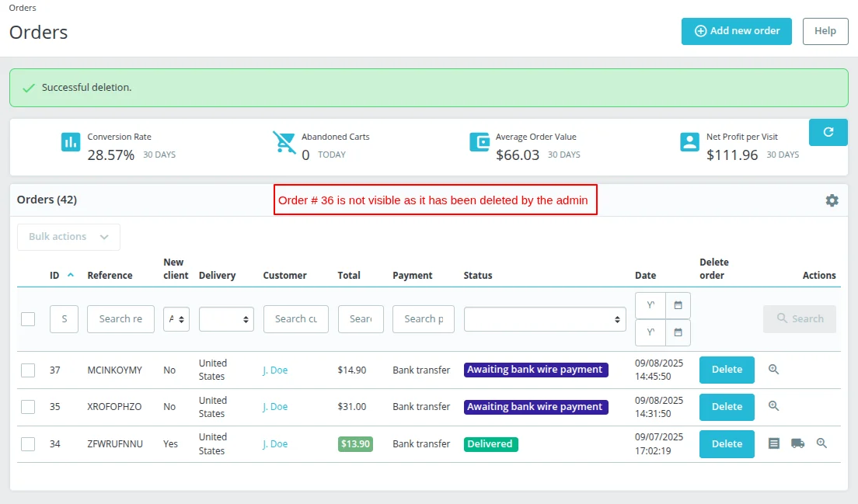
Task: Open J. Doe customer link for order 37
Action: coord(275,370)
